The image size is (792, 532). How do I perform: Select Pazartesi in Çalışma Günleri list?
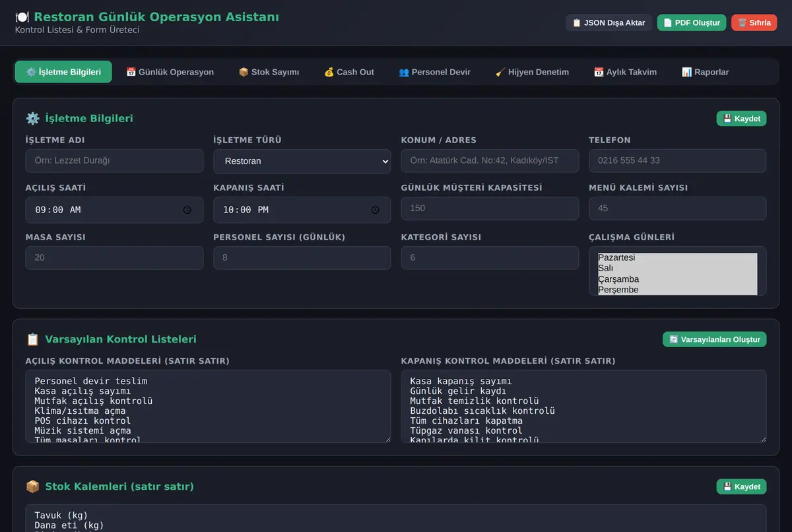(677, 258)
